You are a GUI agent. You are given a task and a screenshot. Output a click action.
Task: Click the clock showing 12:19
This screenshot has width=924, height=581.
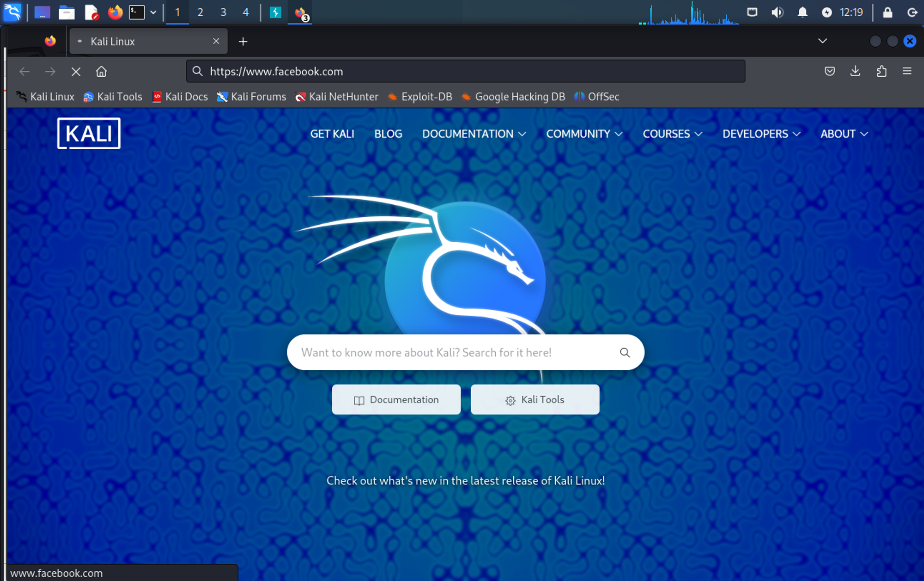851,12
